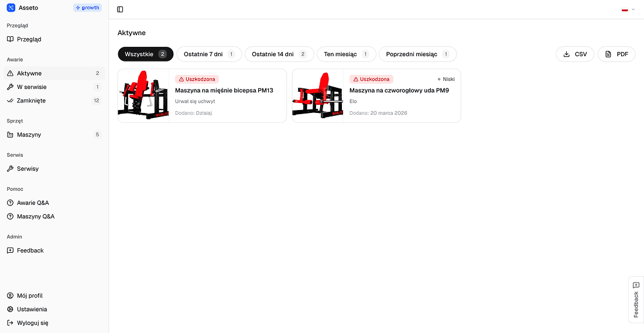
Task: Open Przegląd from the sidebar
Action: click(x=29, y=39)
